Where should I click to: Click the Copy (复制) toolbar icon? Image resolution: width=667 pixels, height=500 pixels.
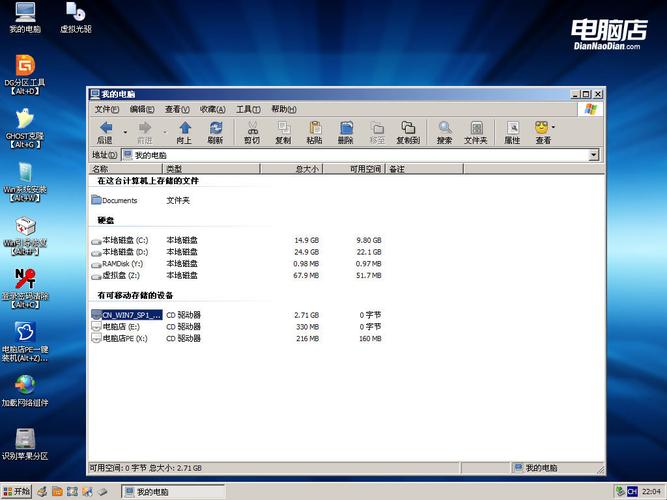coord(283,132)
